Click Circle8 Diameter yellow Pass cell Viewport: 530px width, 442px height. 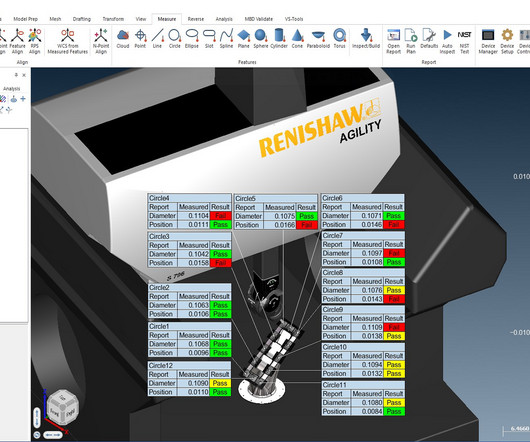point(394,290)
